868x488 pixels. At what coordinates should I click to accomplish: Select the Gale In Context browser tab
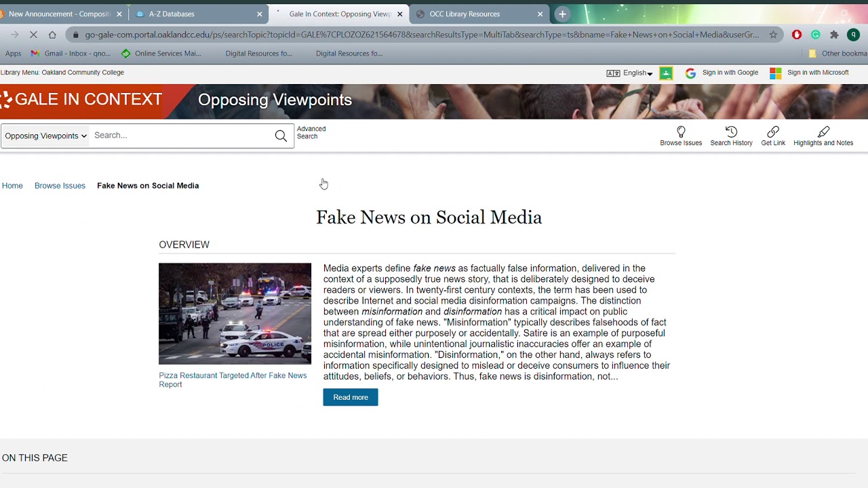coord(340,14)
